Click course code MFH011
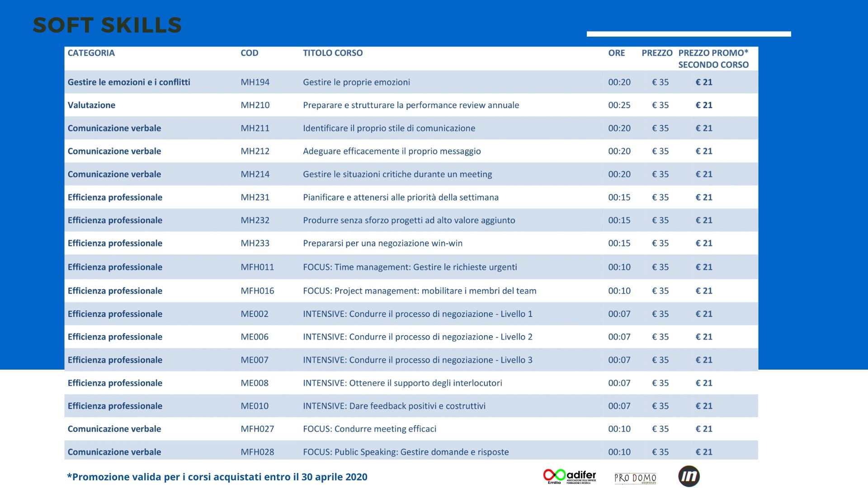868x488 pixels. click(257, 267)
